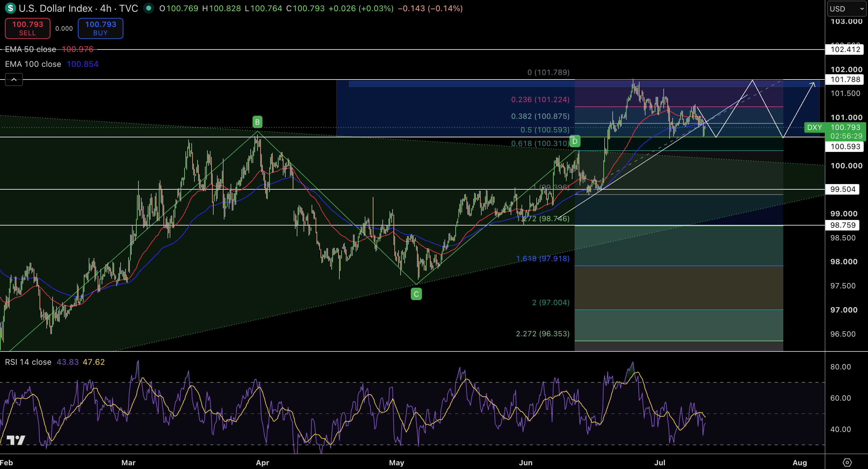The width and height of the screenshot is (868, 469).
Task: Click the green C pattern point label
Action: 416,294
